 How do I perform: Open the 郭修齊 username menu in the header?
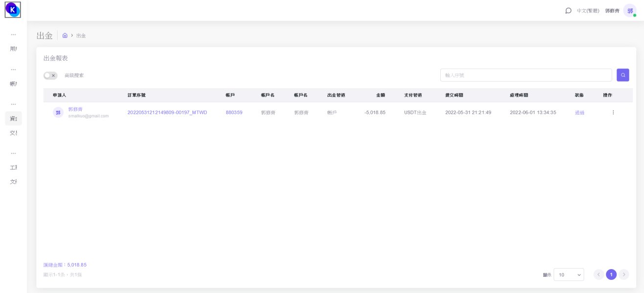(612, 11)
